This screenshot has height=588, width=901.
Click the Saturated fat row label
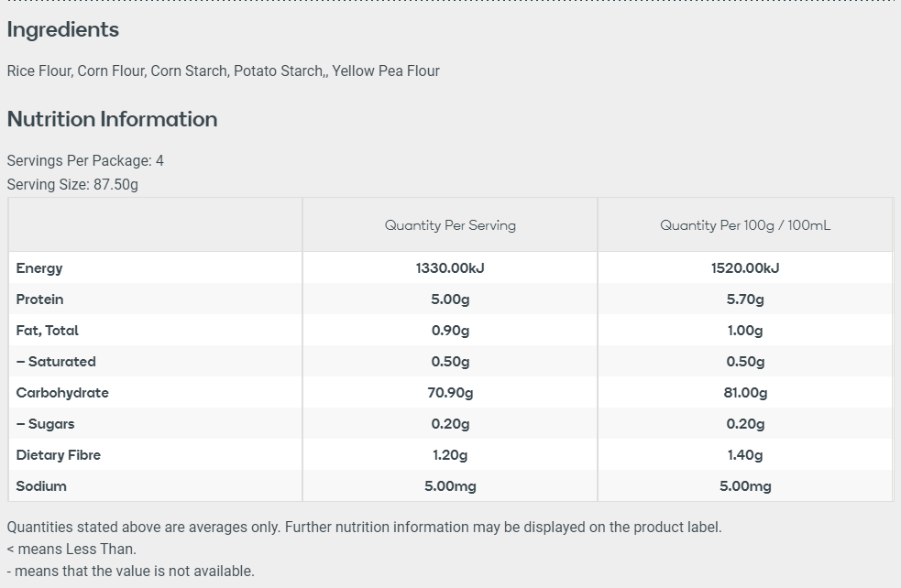coord(56,362)
